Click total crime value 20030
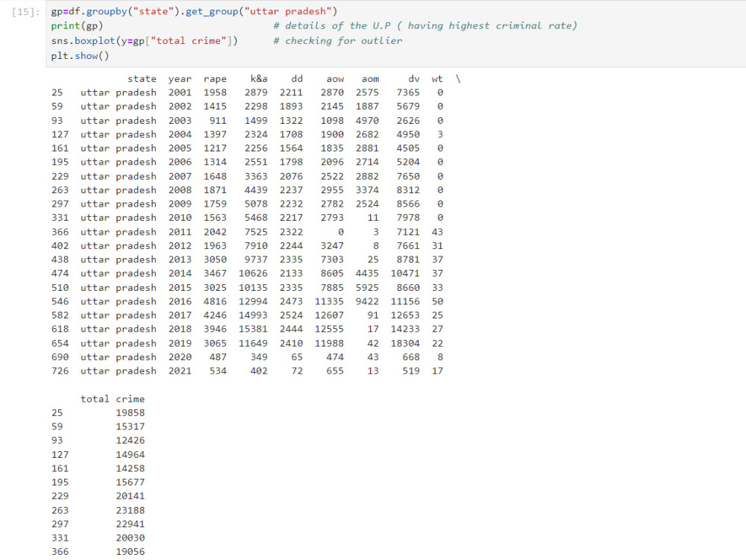Screen dimensions: 746x560 (x=130, y=538)
